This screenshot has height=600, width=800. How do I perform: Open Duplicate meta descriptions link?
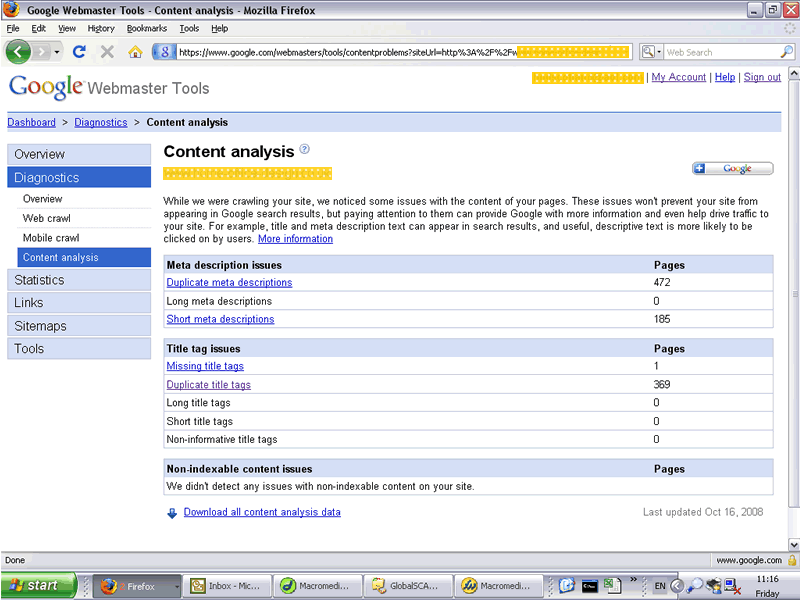point(229,283)
